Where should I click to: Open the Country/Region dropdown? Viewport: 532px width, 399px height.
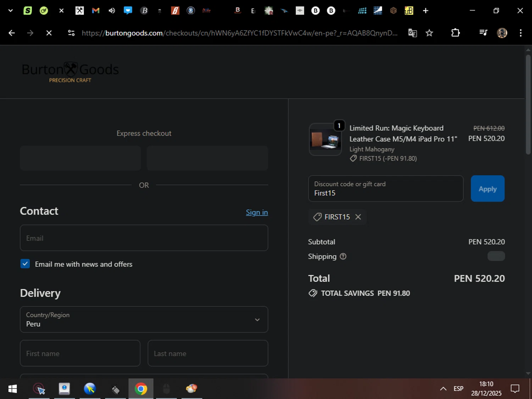144,320
